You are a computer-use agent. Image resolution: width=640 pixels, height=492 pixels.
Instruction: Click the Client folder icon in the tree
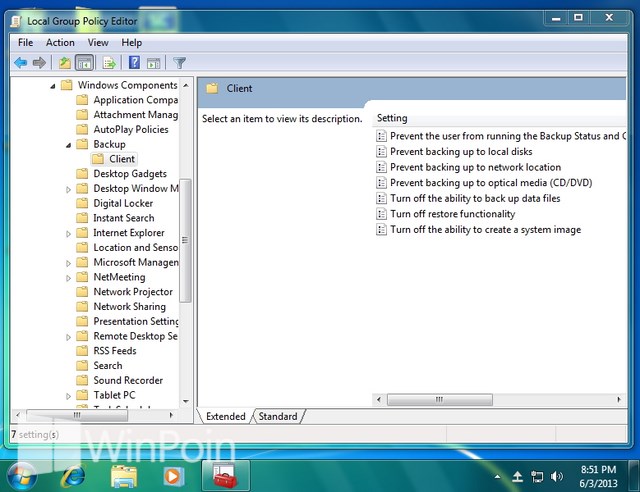point(98,159)
